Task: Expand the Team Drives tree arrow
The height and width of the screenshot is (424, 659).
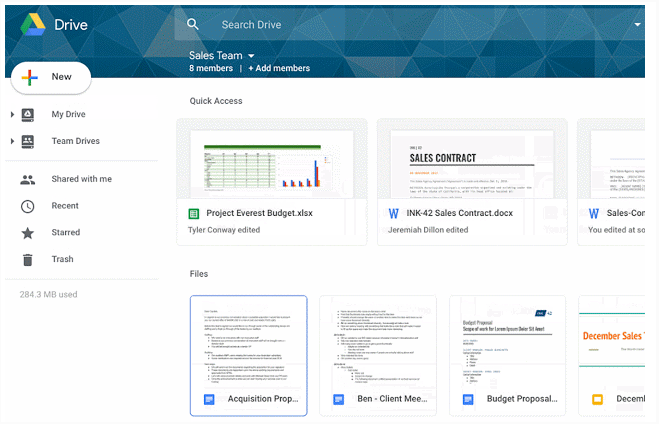Action: coord(12,141)
